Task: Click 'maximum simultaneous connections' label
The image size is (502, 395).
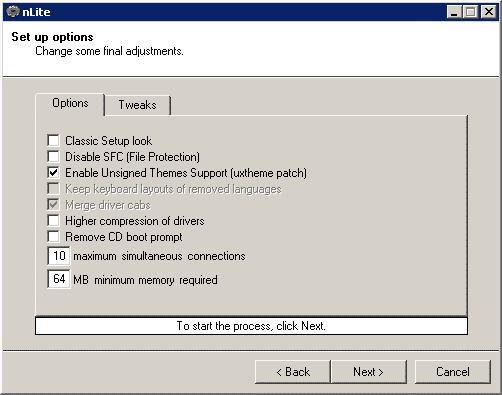Action: 159,256
